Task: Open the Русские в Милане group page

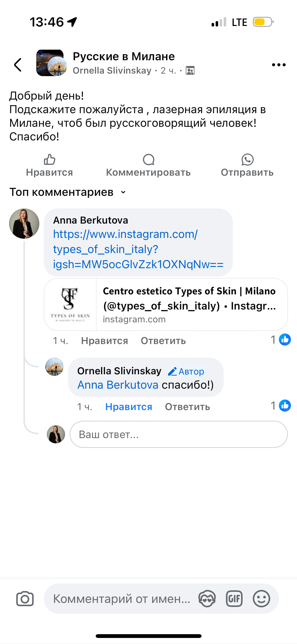Action: coord(124,56)
